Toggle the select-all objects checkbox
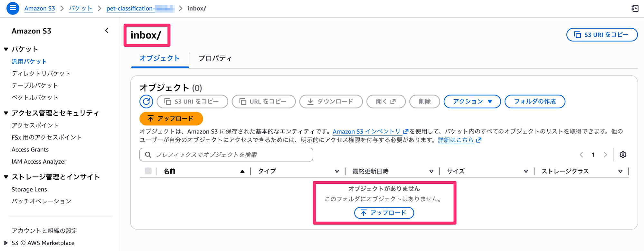 [148, 171]
